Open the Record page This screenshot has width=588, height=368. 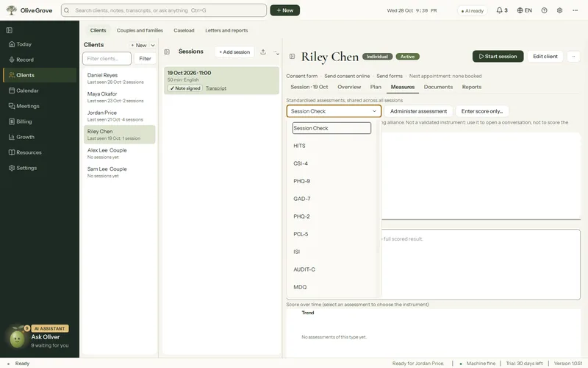[40, 60]
